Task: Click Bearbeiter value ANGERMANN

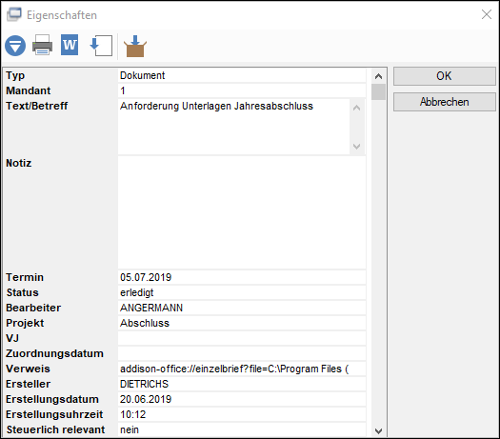Action: (x=242, y=308)
